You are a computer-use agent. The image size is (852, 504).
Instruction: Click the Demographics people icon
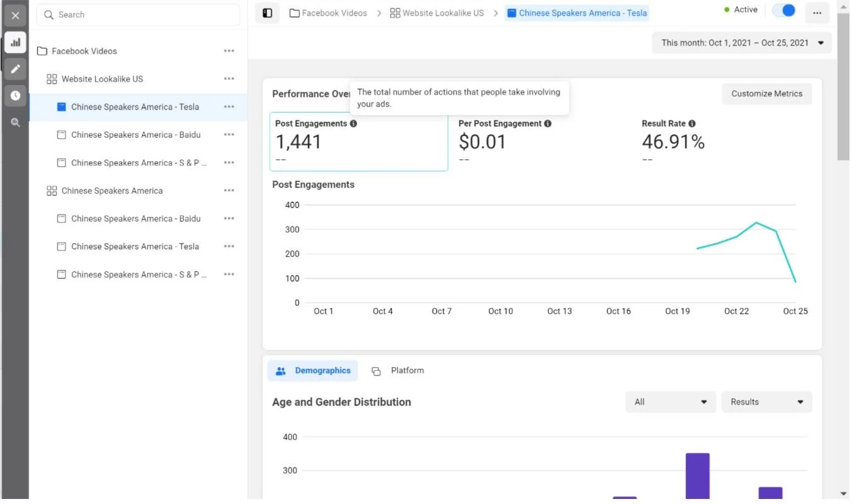pos(281,371)
